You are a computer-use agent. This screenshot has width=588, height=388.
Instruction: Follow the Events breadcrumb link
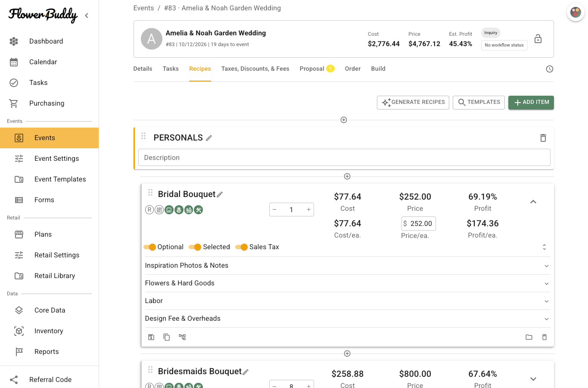[x=143, y=8]
